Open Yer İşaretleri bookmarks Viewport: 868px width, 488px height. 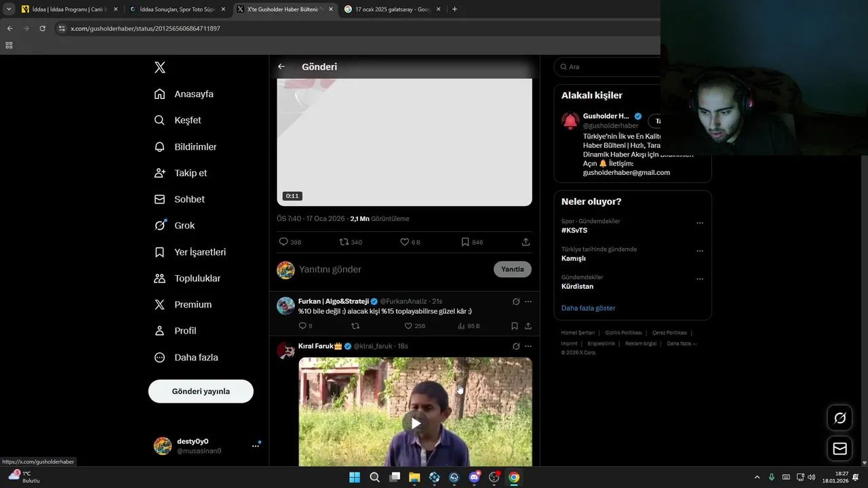click(x=190, y=251)
